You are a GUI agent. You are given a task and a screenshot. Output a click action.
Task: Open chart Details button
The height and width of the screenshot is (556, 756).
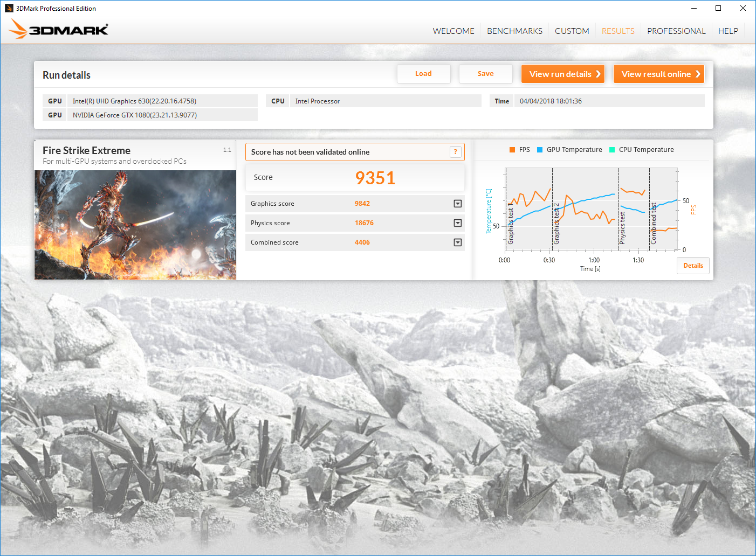point(693,266)
